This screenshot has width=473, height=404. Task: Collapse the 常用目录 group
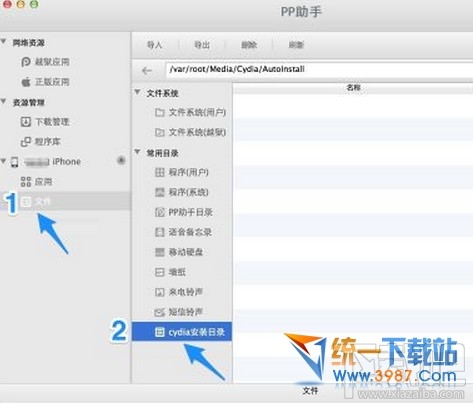coord(138,152)
